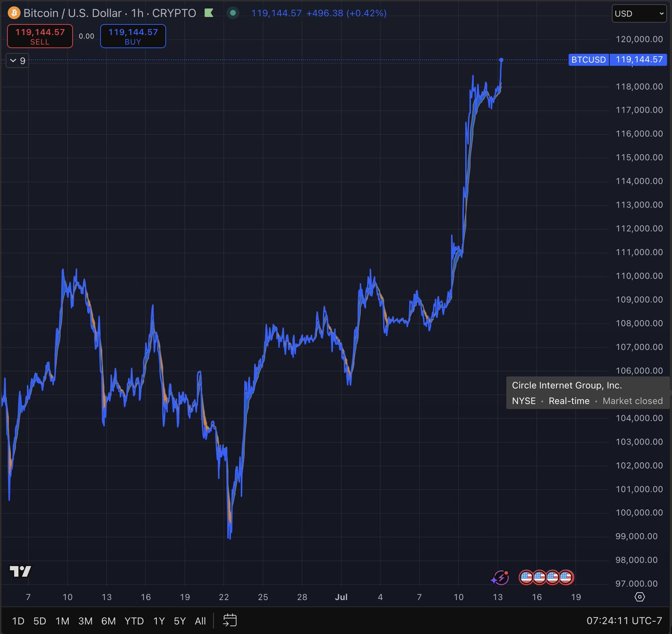Select the 5Y timeframe
672x634 pixels.
point(179,621)
